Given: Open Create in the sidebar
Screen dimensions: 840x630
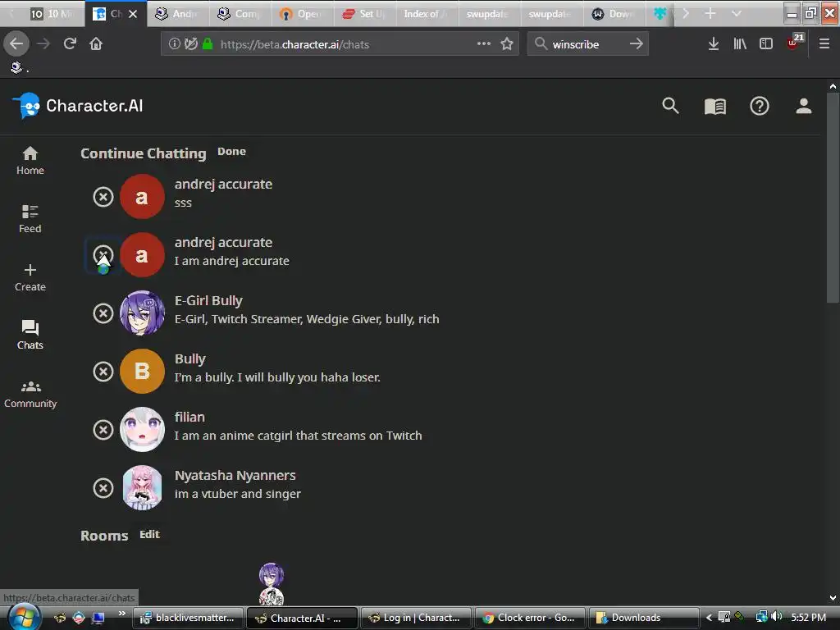Looking at the screenshot, I should click(x=30, y=277).
